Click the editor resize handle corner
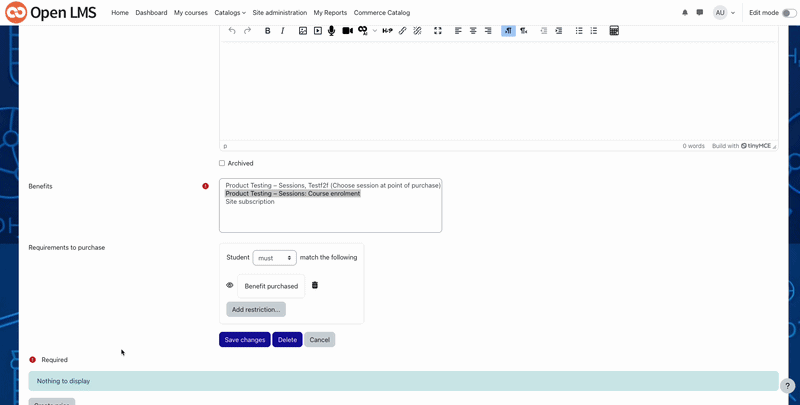The width and height of the screenshot is (800, 405). pyautogui.click(x=774, y=147)
